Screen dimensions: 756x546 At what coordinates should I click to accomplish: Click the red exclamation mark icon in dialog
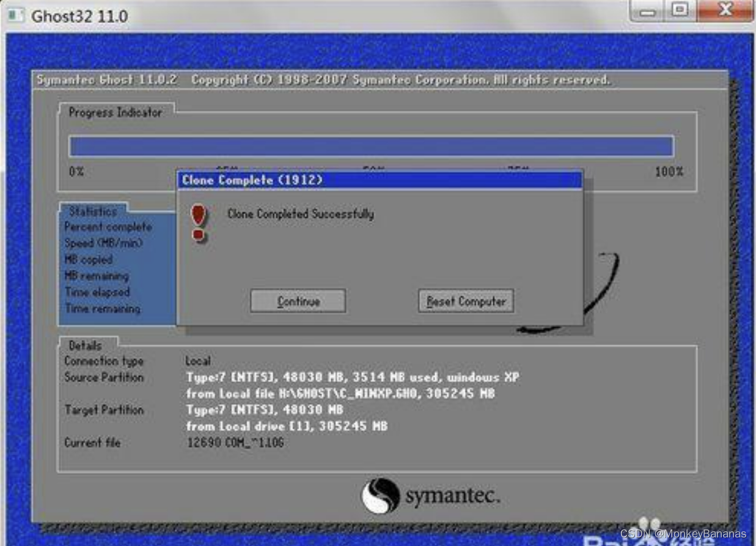199,223
